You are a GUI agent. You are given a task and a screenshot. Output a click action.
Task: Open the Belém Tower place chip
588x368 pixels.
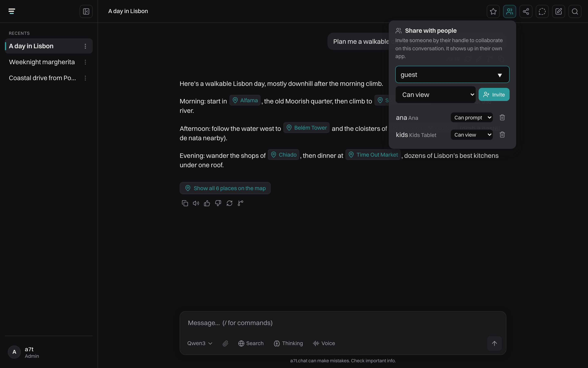(x=306, y=128)
